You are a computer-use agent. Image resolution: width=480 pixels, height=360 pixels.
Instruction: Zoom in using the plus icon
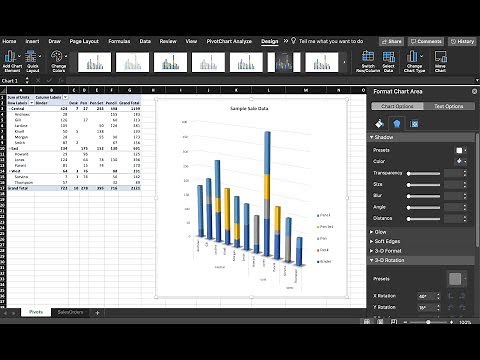(x=451, y=322)
